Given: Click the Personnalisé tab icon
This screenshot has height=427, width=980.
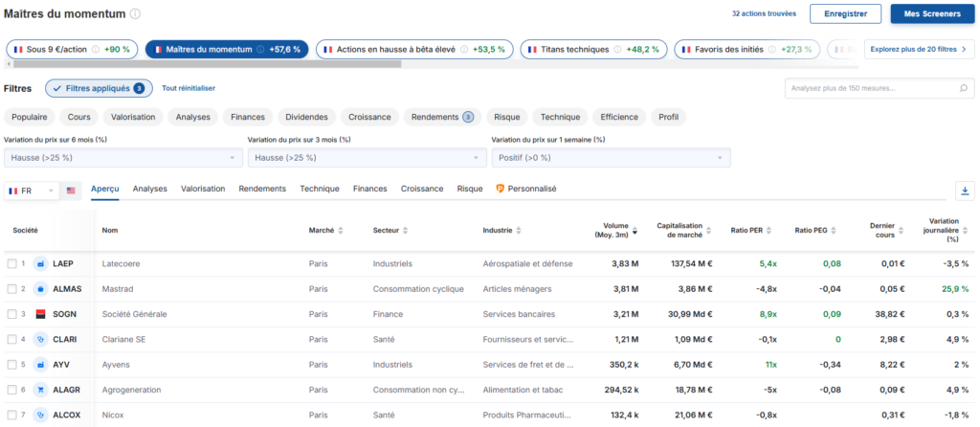Looking at the screenshot, I should click(501, 190).
